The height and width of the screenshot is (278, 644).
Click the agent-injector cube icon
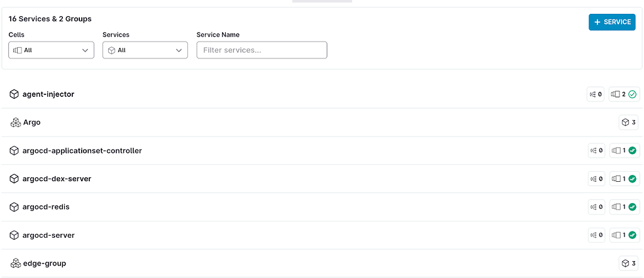(14, 94)
